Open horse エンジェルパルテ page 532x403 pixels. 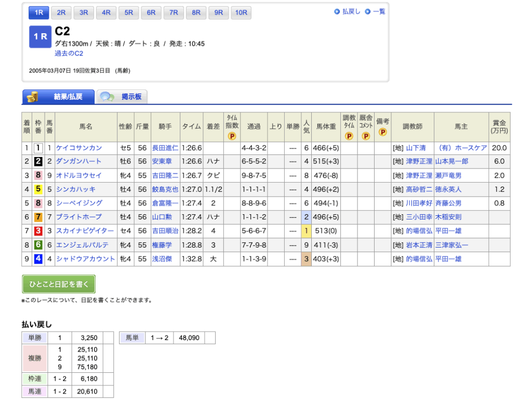[x=82, y=245]
